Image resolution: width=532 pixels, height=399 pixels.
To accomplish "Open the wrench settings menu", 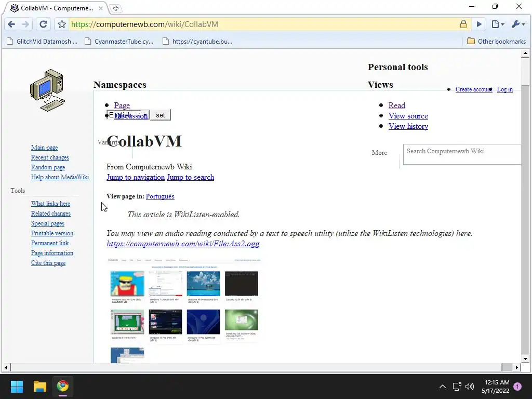I will pos(518,24).
